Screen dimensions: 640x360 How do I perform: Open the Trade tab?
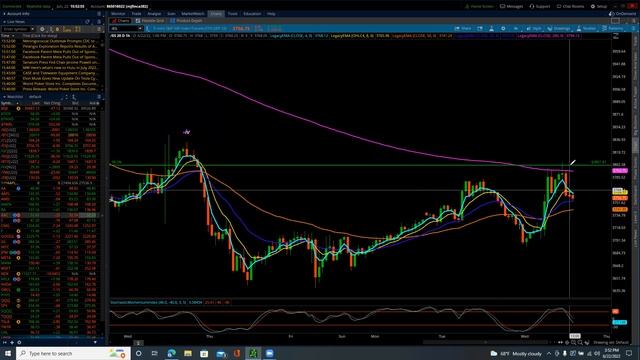point(136,13)
